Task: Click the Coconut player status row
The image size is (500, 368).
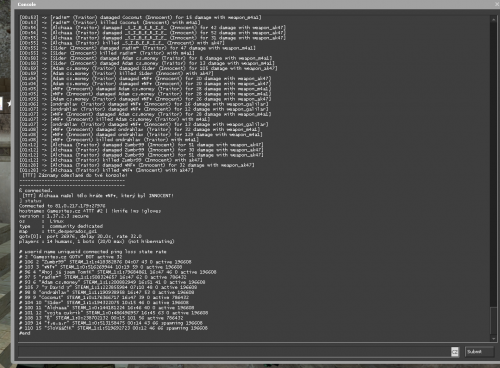Action: tap(104, 297)
